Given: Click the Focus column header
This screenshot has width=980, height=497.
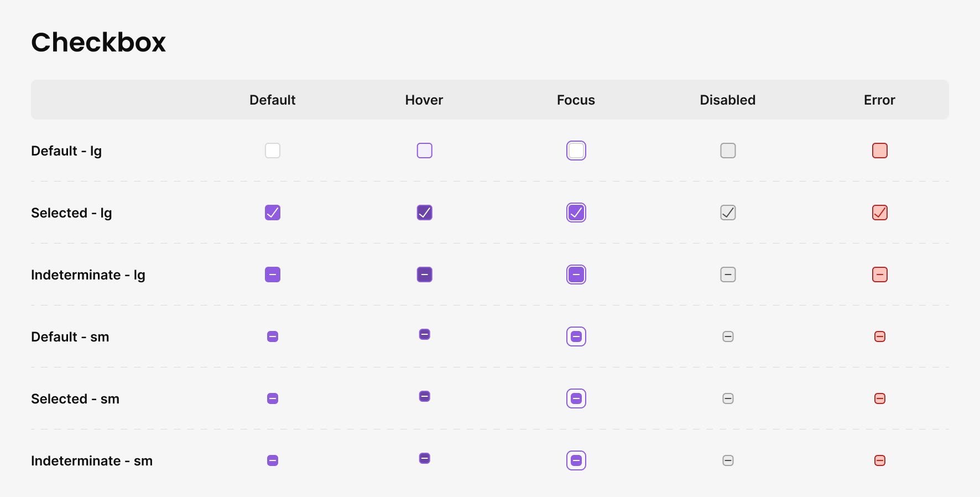Looking at the screenshot, I should coord(576,100).
